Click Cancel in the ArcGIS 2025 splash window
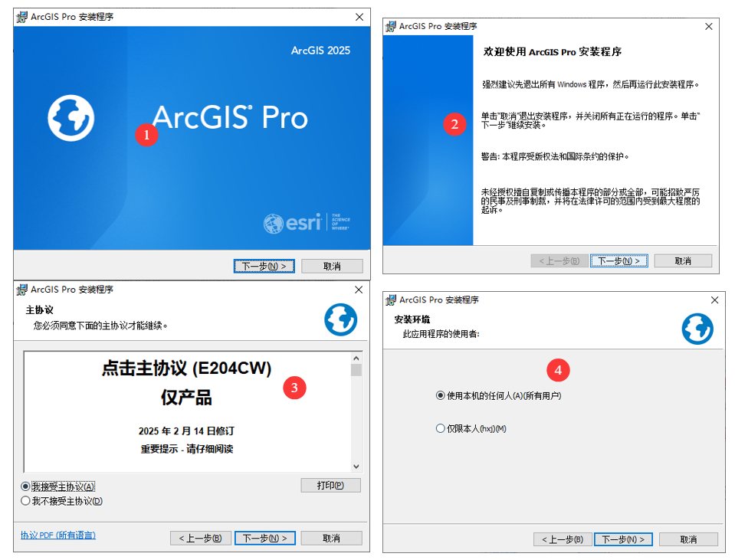 pyautogui.click(x=332, y=266)
